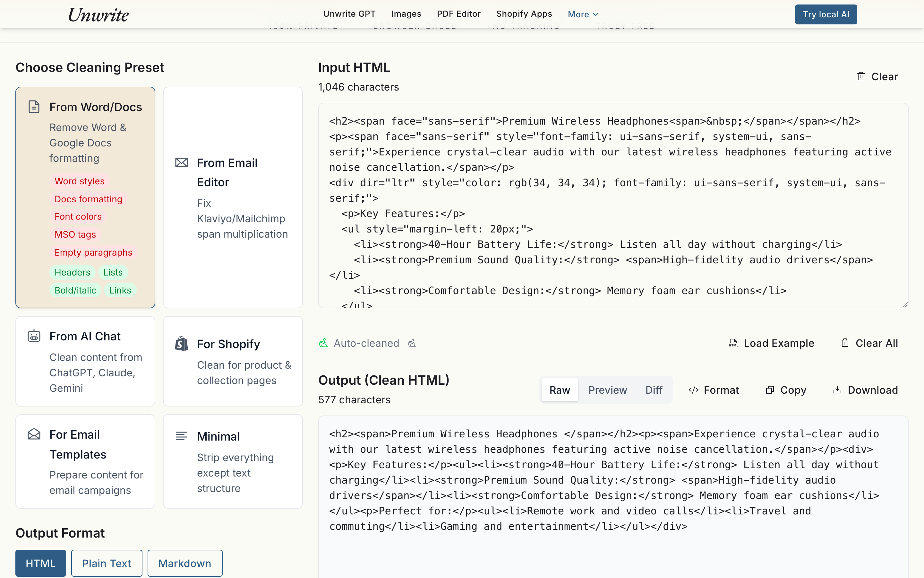The image size is (924, 578).
Task: Click the MSO tags label
Action: (75, 234)
